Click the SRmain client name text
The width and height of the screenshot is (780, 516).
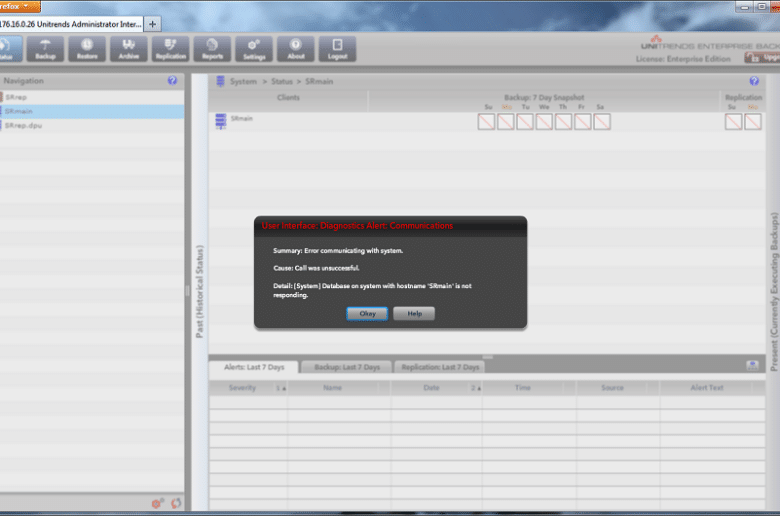point(242,118)
